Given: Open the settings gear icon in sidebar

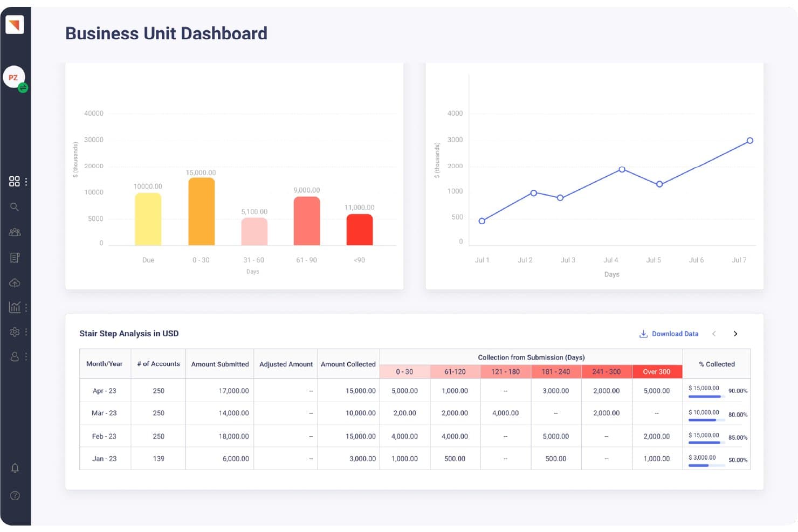Looking at the screenshot, I should (x=15, y=332).
